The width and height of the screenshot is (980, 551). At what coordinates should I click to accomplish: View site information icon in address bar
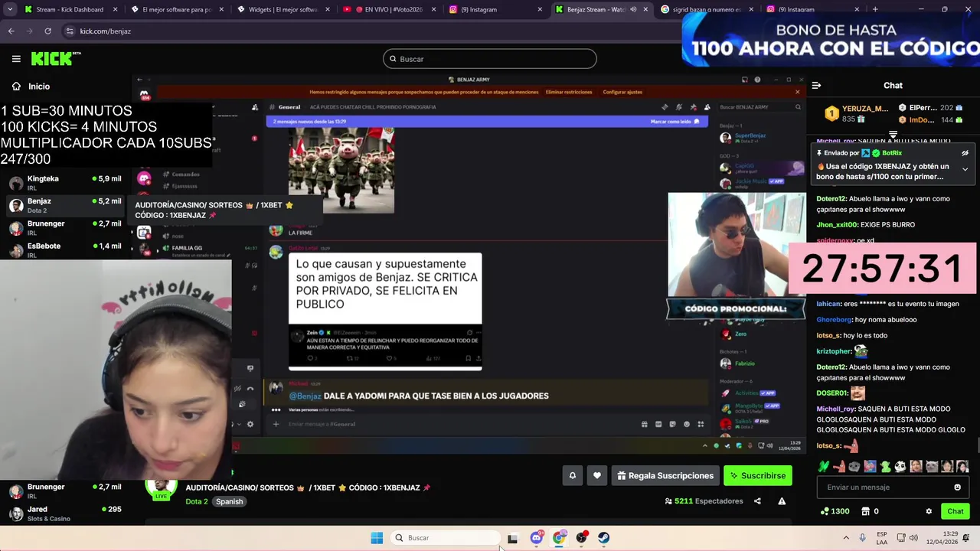[x=70, y=31]
